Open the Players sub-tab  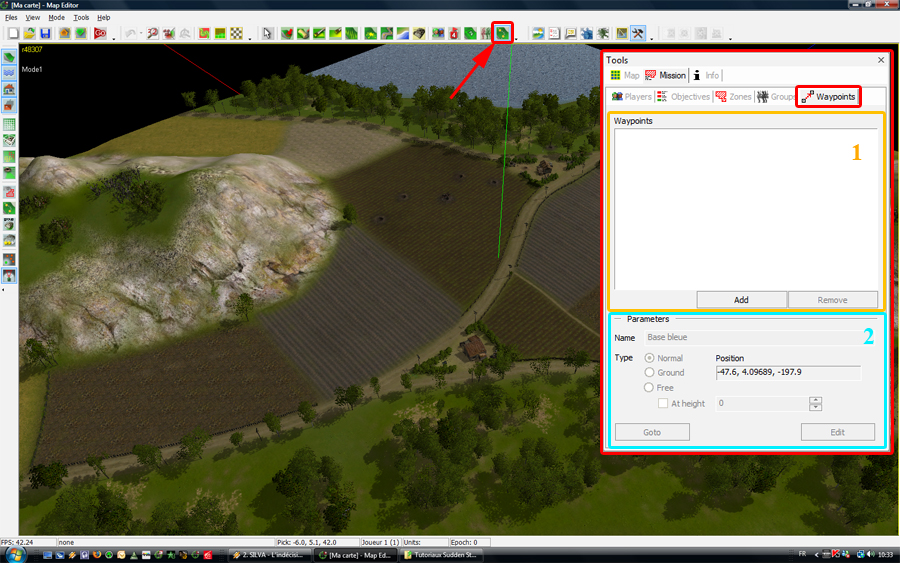(x=631, y=96)
